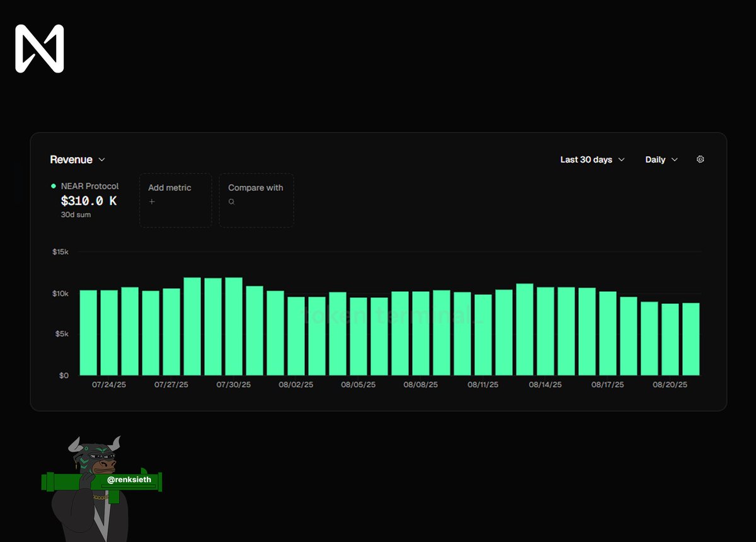Image resolution: width=756 pixels, height=542 pixels.
Task: Select the bar above 08/20/25
Action: point(670,340)
